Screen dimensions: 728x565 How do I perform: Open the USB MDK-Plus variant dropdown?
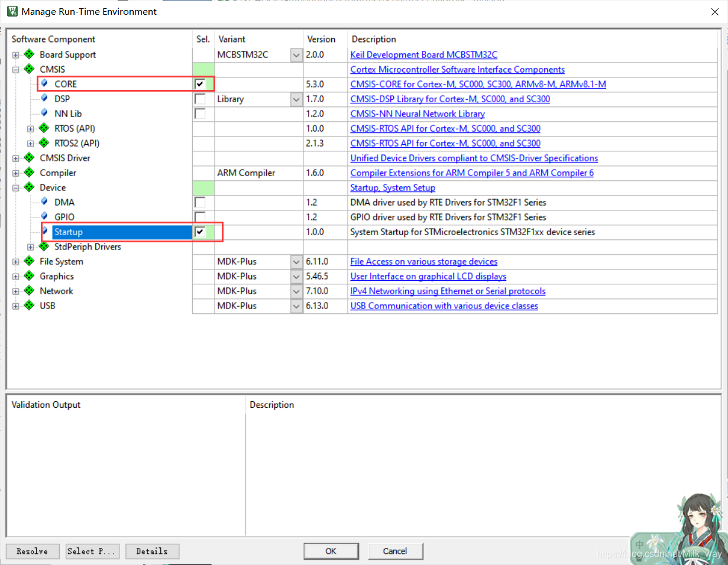pos(296,306)
